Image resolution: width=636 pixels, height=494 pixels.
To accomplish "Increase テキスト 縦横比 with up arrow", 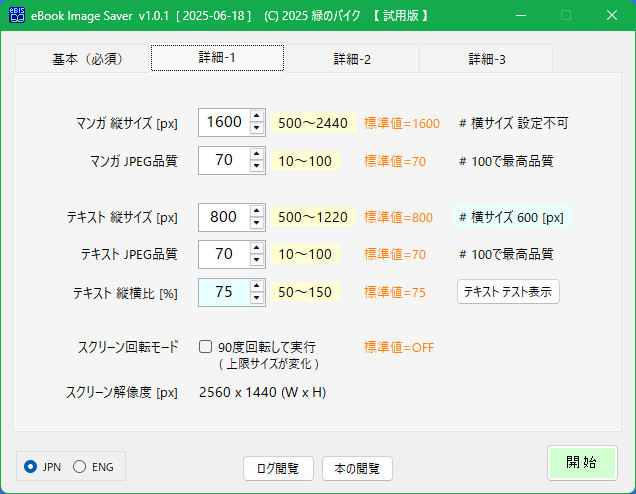I will pos(256,286).
